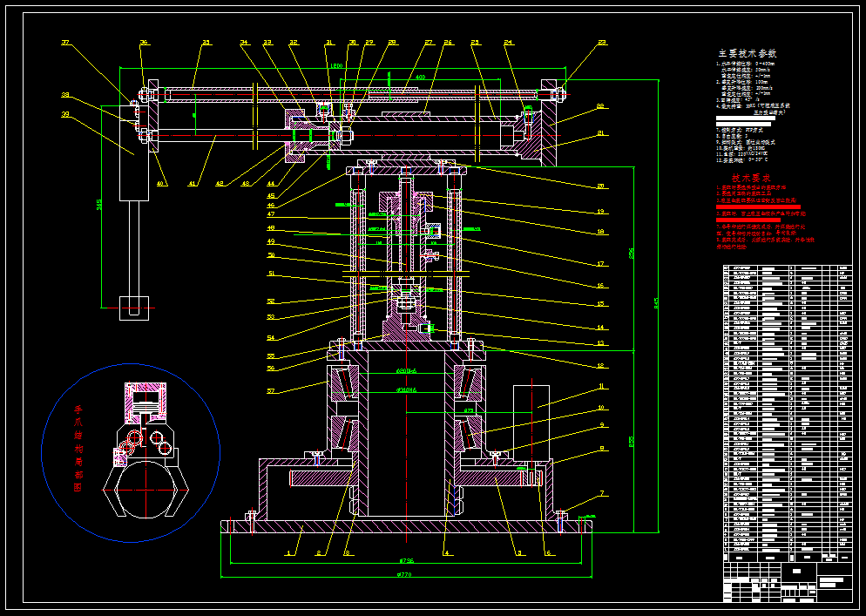Click part callout number 22

pos(601,106)
